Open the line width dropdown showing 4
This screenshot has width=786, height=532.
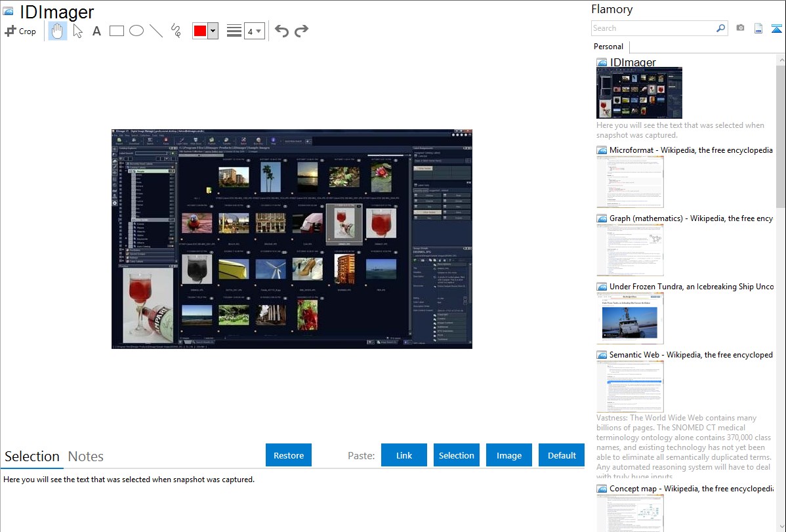[254, 31]
